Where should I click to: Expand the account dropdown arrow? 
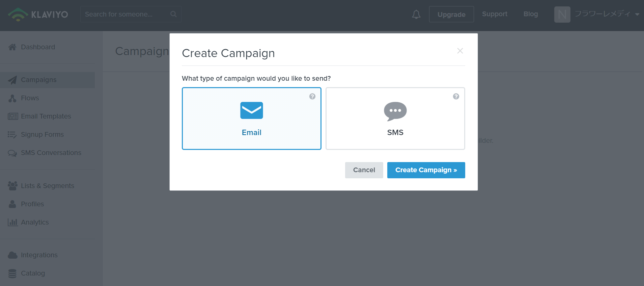(637, 15)
